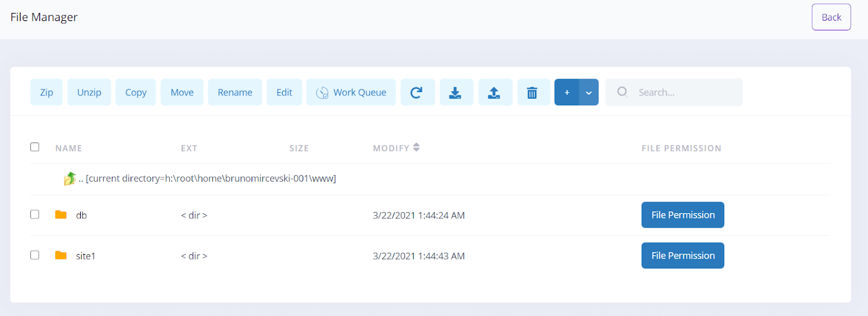Screen dimensions: 868x316
Task: Open File Permission for db folder
Action: (x=682, y=215)
